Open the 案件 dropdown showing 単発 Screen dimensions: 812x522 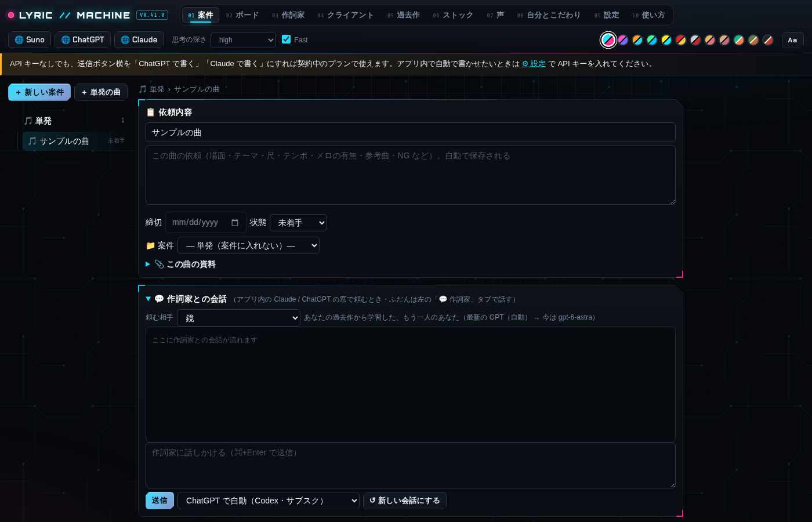[248, 245]
